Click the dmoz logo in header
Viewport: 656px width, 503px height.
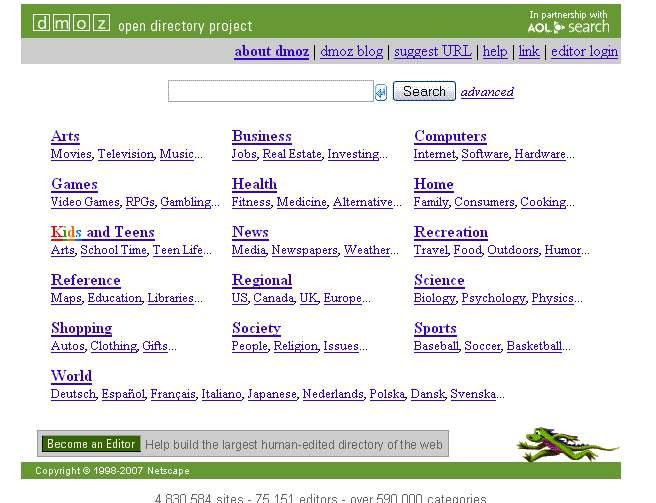[x=71, y=24]
